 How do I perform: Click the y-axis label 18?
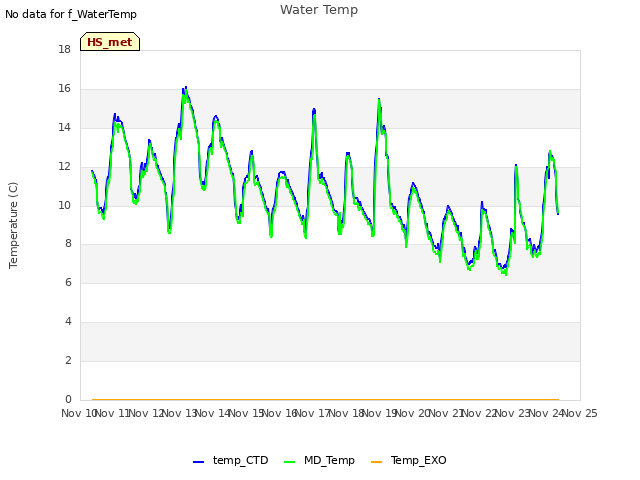click(x=64, y=50)
